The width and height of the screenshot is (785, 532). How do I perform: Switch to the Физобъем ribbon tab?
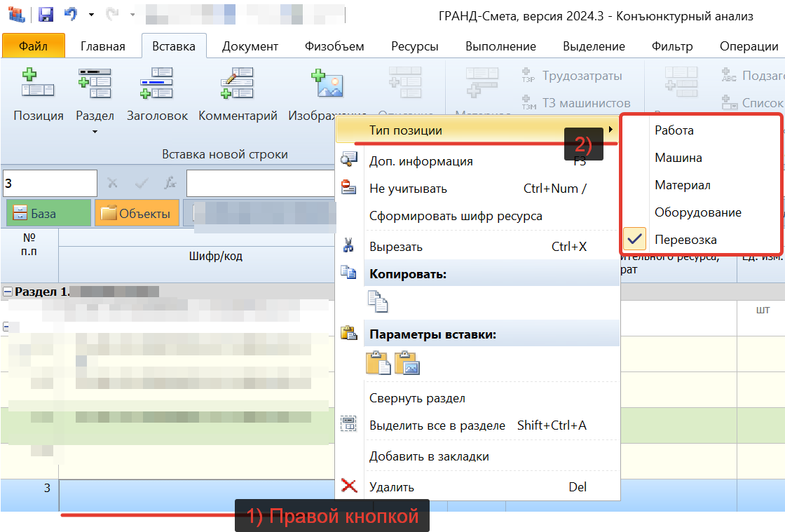334,46
